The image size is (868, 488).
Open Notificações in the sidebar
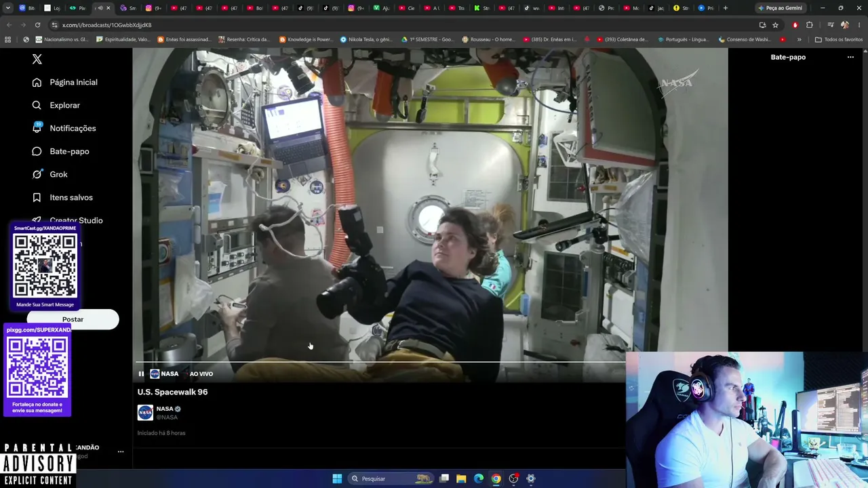pos(64,128)
